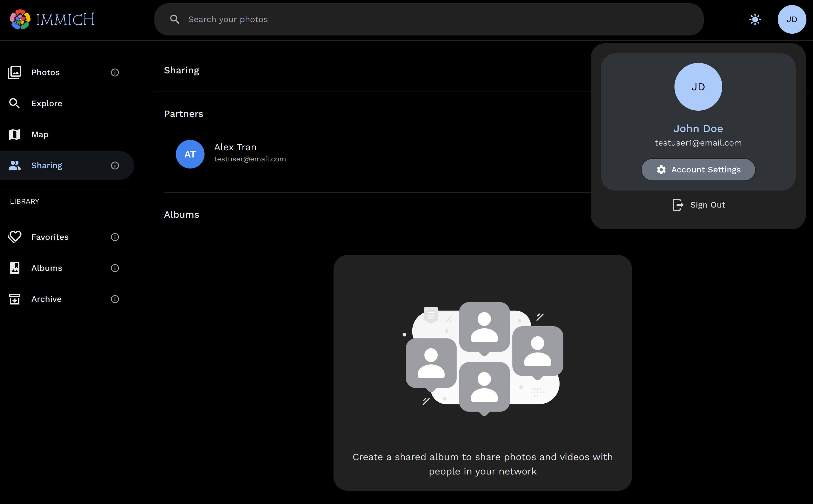Click the Sharing people icon

pyautogui.click(x=15, y=165)
